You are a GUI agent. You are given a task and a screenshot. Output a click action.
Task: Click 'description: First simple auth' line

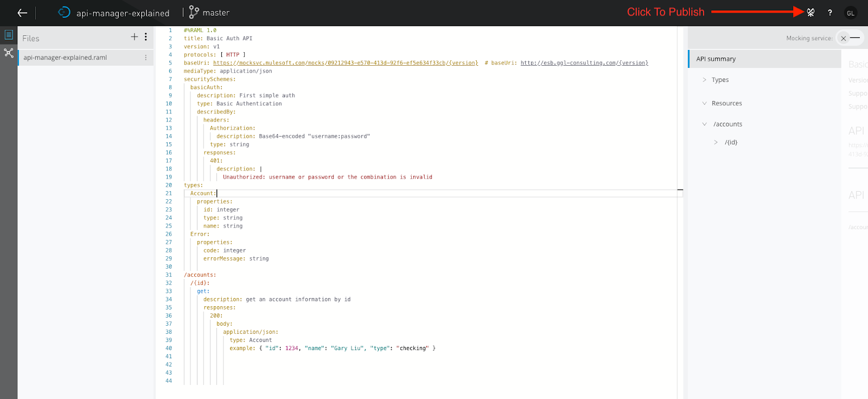tap(246, 96)
